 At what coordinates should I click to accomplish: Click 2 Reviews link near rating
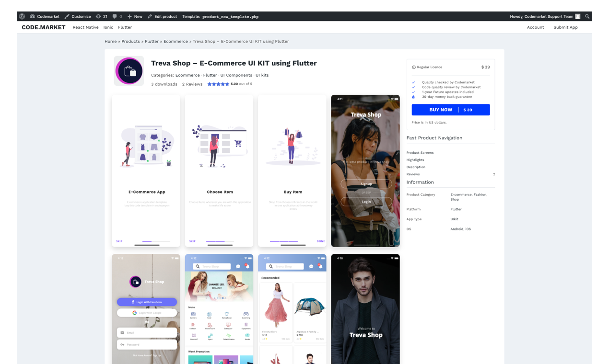(x=192, y=84)
